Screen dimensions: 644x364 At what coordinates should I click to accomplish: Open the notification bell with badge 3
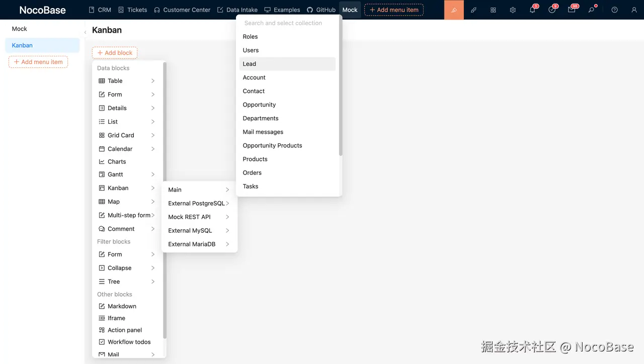[x=532, y=10]
